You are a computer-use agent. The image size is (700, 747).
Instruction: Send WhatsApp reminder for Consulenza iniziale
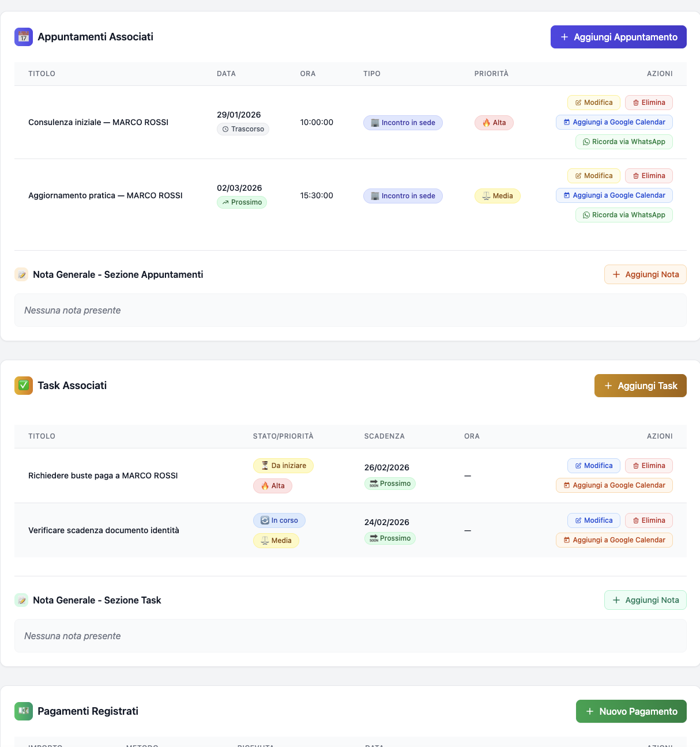(624, 142)
